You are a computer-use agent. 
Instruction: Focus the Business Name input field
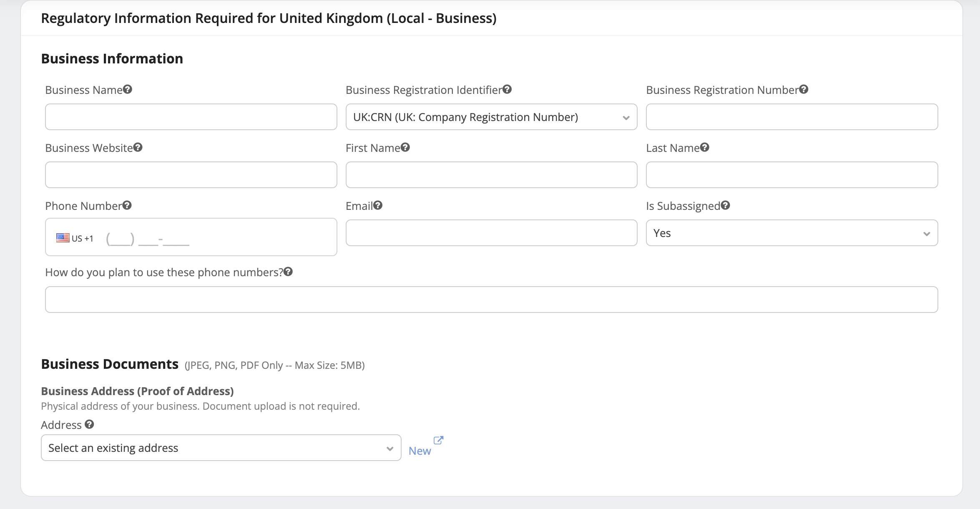[191, 117]
